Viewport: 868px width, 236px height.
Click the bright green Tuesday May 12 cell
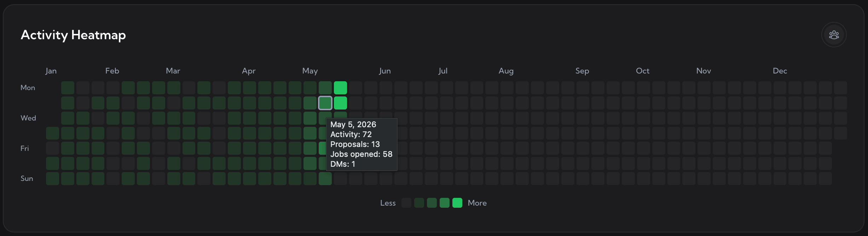tap(340, 103)
